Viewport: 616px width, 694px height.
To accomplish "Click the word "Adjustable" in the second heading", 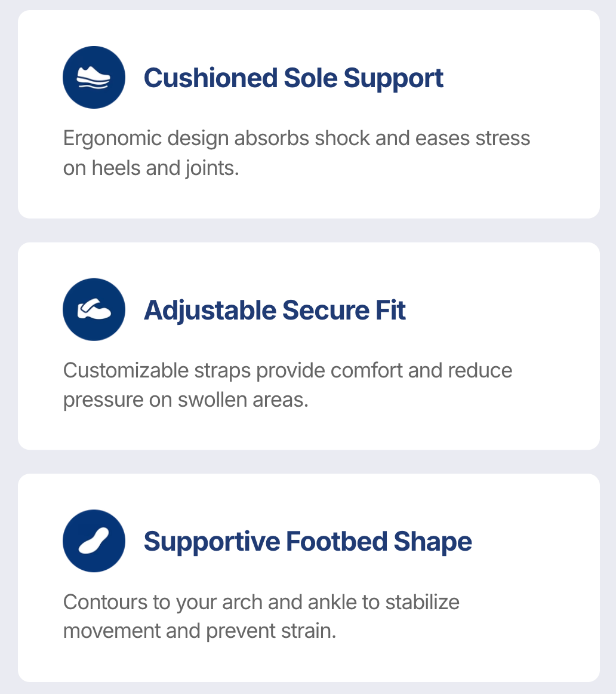I will 210,310.
